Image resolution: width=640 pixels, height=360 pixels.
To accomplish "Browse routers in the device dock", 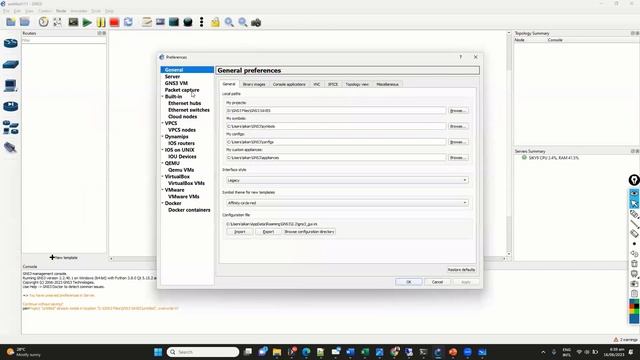I will [x=11, y=43].
